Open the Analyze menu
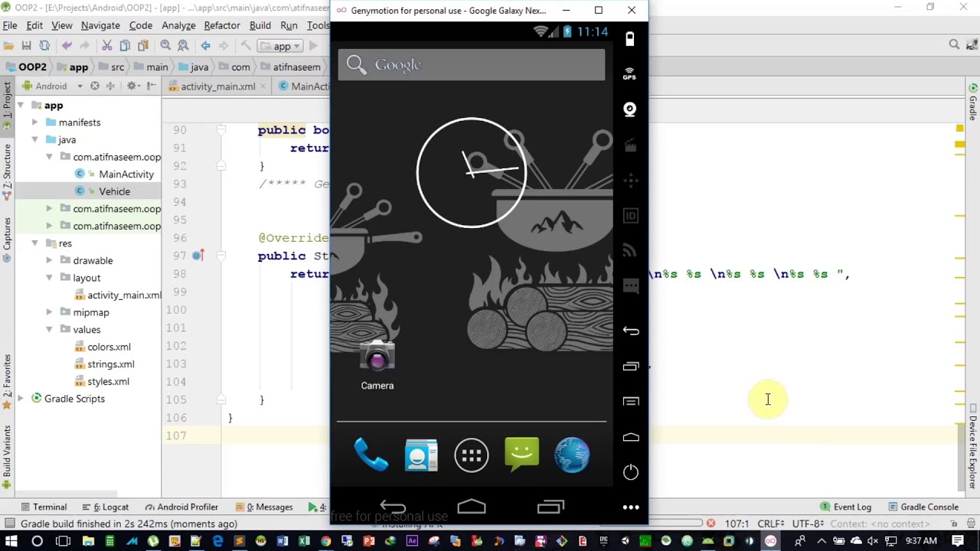 tap(178, 25)
